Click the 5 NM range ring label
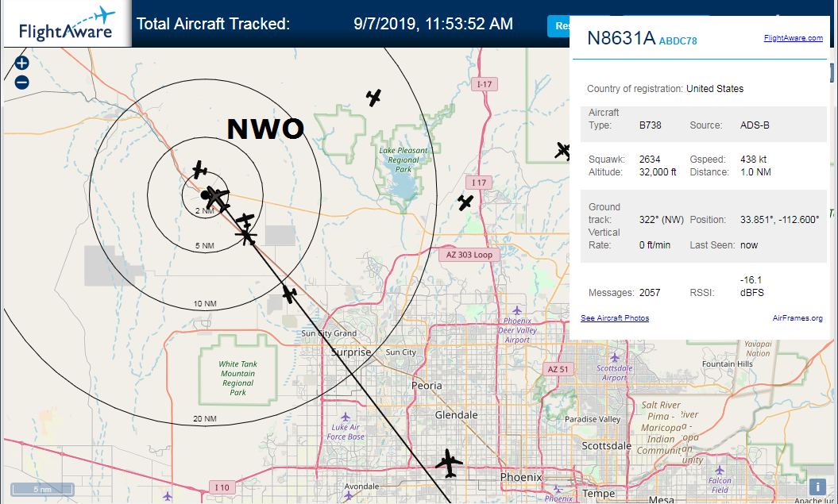The height and width of the screenshot is (504, 838). point(205,246)
